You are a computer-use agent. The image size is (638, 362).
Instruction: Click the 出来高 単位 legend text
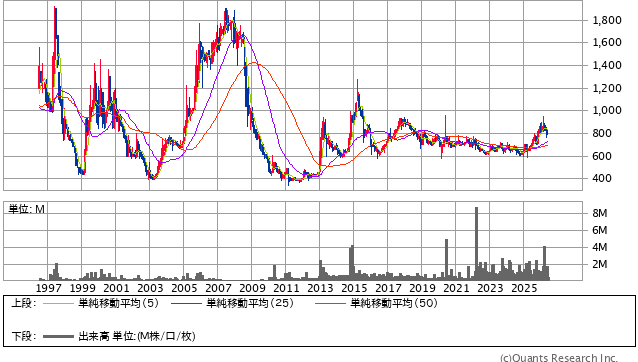pyautogui.click(x=137, y=336)
